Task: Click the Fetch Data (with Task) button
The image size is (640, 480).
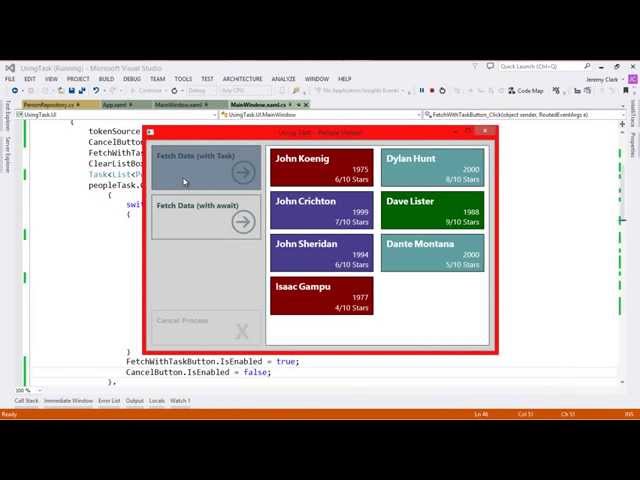Action: coord(206,168)
